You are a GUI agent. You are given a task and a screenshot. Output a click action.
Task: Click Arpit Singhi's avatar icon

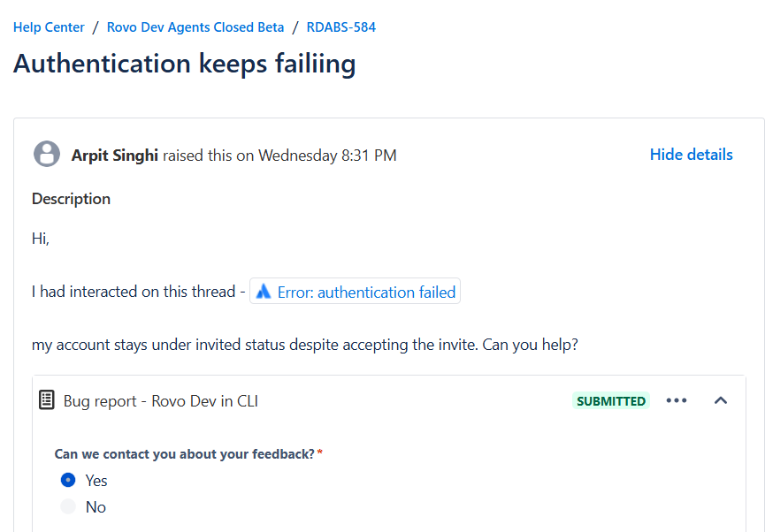point(47,154)
